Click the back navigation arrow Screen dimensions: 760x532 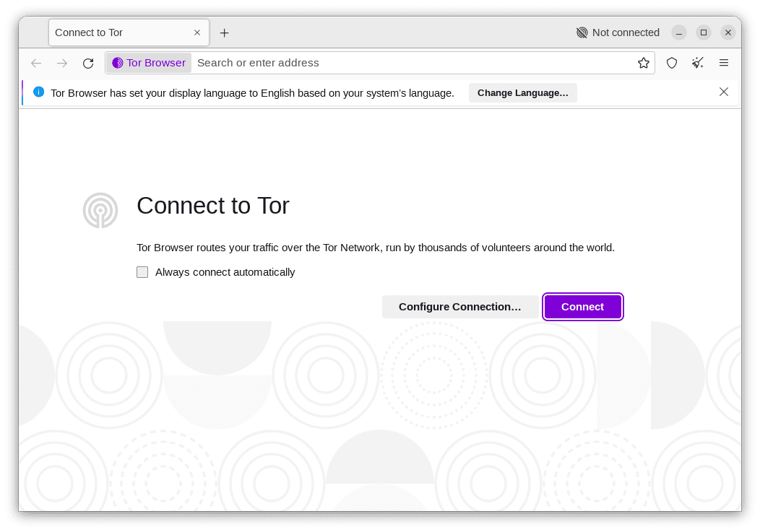tap(36, 63)
